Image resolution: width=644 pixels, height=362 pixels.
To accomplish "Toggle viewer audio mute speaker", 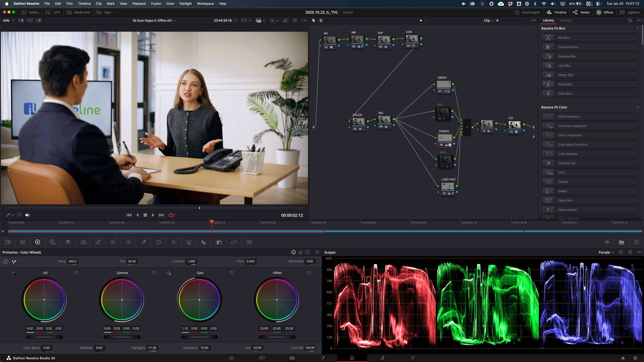I will pyautogui.click(x=27, y=215).
